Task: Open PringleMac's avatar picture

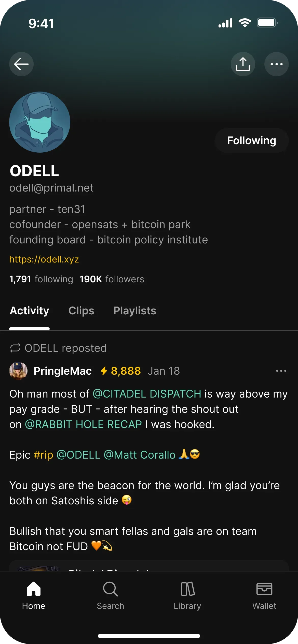Action: [x=18, y=371]
